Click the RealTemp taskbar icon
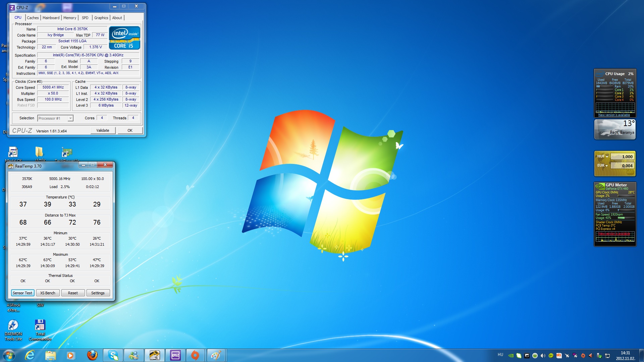The image size is (644, 362). (x=154, y=355)
